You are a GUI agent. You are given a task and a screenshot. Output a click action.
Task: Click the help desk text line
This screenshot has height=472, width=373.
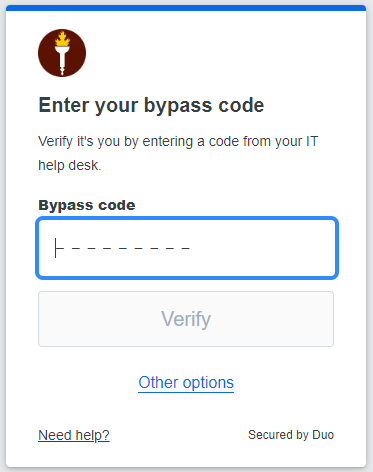pyautogui.click(x=70, y=165)
